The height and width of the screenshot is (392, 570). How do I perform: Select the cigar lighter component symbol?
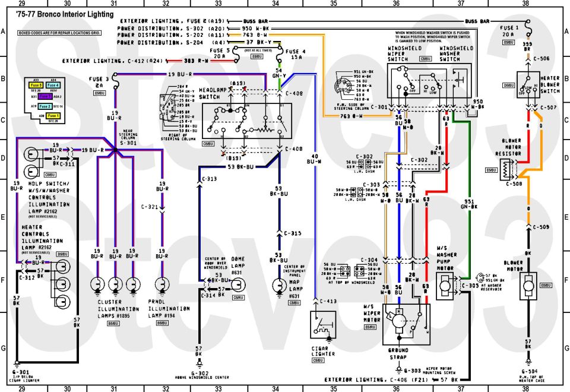pyautogui.click(x=323, y=325)
